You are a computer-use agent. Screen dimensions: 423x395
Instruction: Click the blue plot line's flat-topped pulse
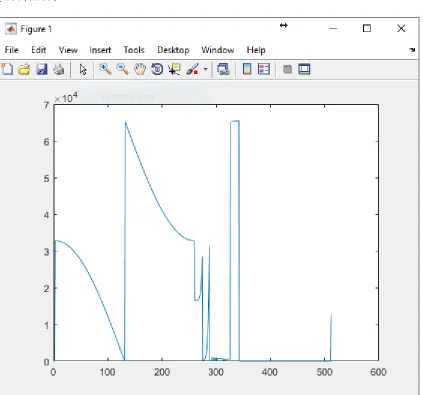235,121
